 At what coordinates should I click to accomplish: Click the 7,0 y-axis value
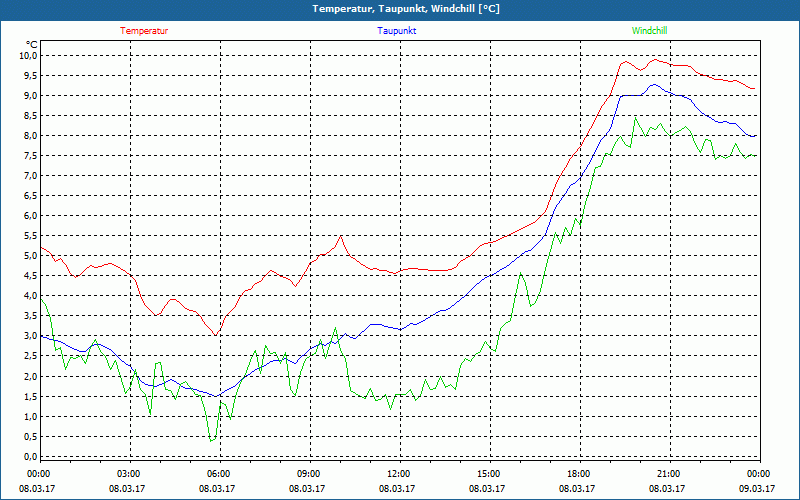point(31,176)
